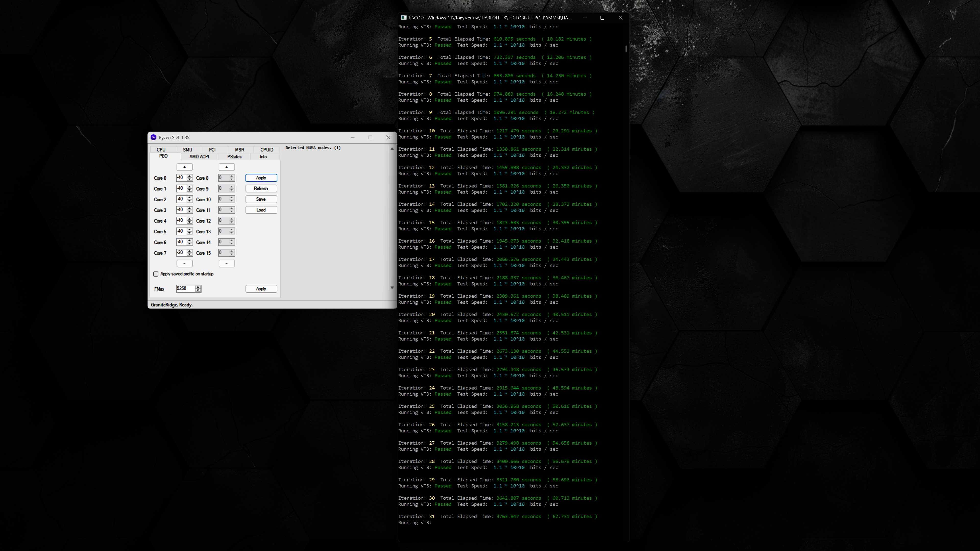
Task: Increase FMax value using up arrow
Action: point(198,287)
